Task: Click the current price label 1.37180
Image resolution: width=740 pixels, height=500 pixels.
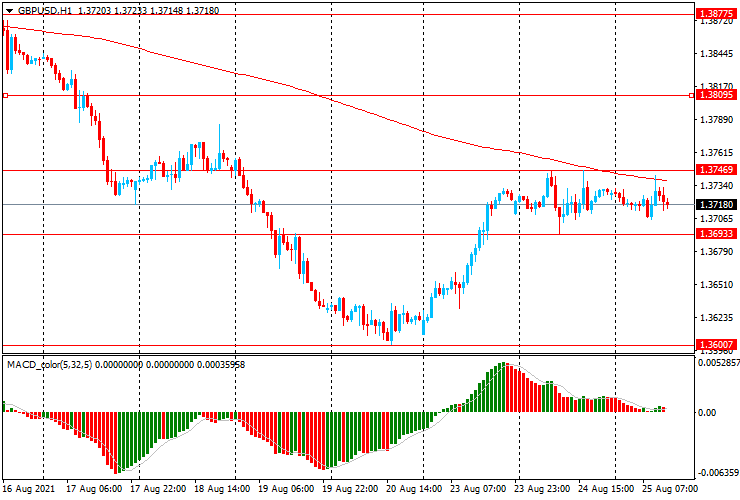Action: coord(716,204)
